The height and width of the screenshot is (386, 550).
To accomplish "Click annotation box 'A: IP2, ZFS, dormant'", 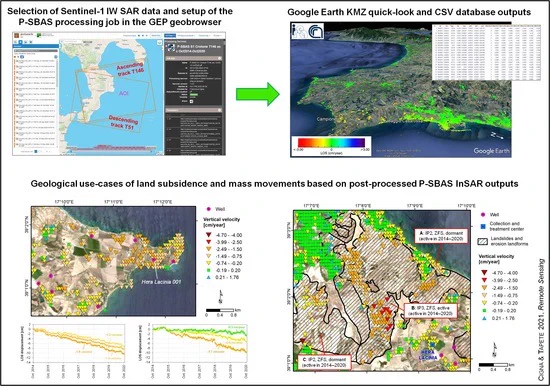I will coord(441,235).
